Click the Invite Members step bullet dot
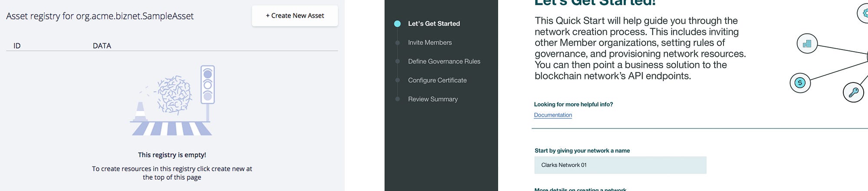Screen dimensions: 868x191 tap(397, 43)
